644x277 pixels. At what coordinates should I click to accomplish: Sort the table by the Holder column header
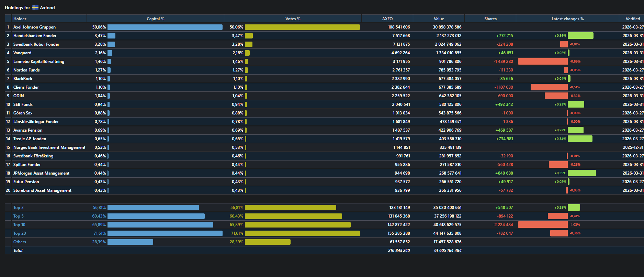click(20, 19)
